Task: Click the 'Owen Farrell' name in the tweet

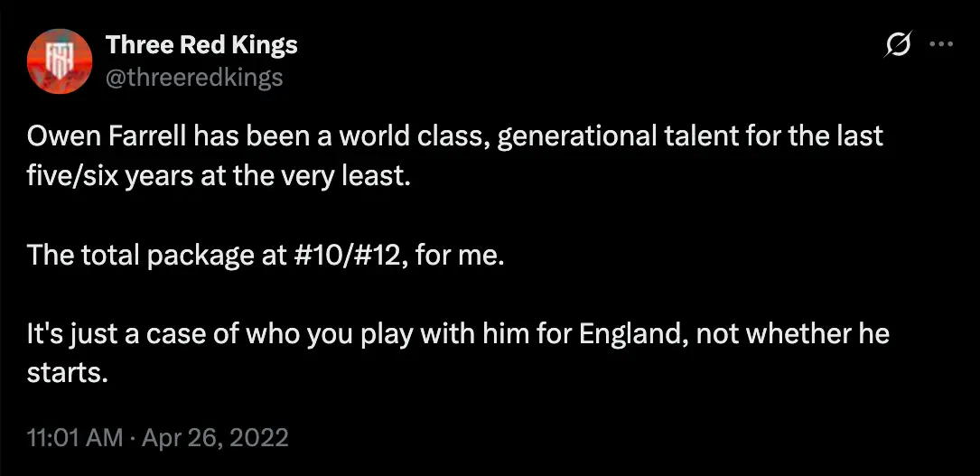Action: [x=97, y=137]
